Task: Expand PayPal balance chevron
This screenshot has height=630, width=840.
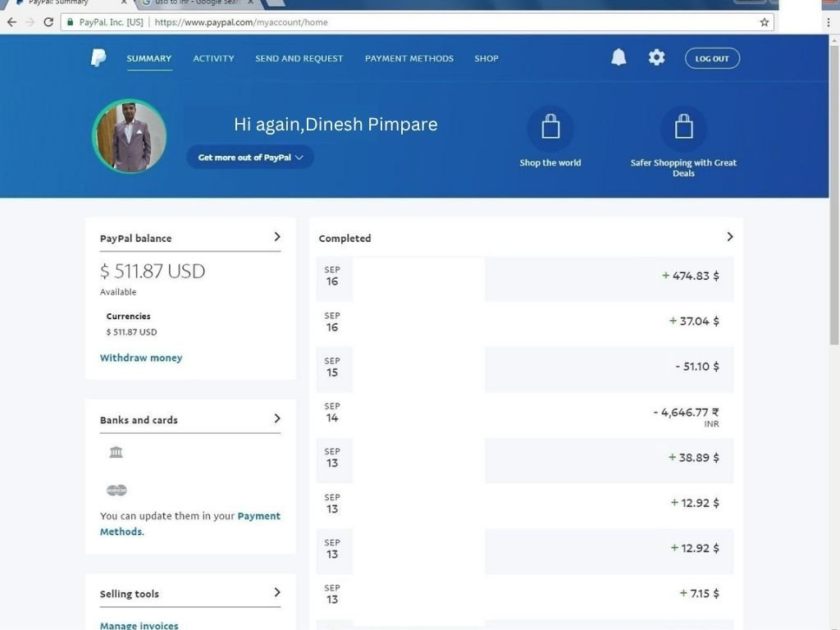Action: [x=277, y=237]
